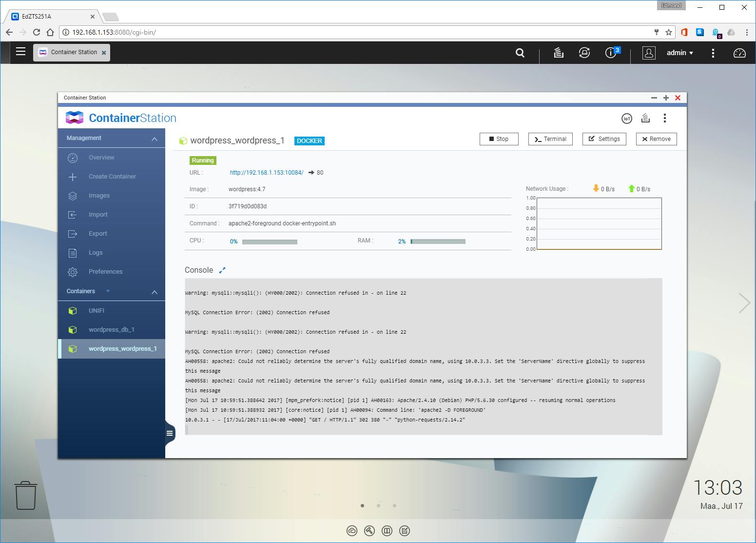Select the wordpress_db_1 container
Screen dimensions: 756x543
pyautogui.click(x=112, y=330)
